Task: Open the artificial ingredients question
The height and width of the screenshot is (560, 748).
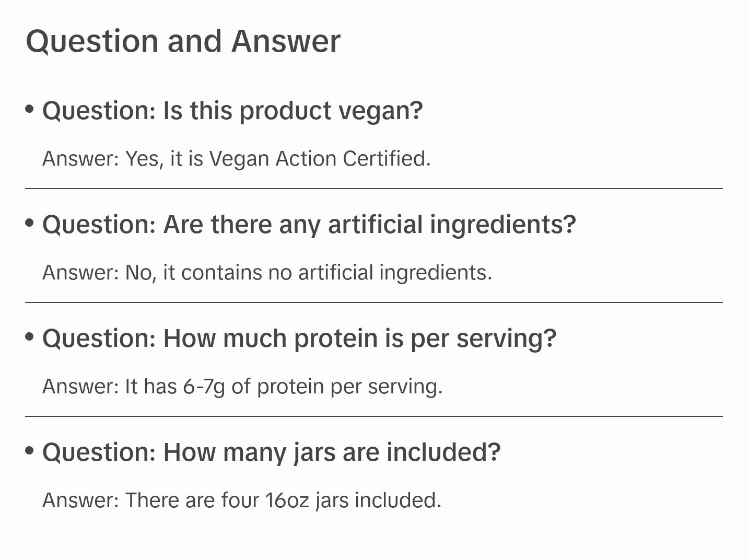Action: (309, 225)
